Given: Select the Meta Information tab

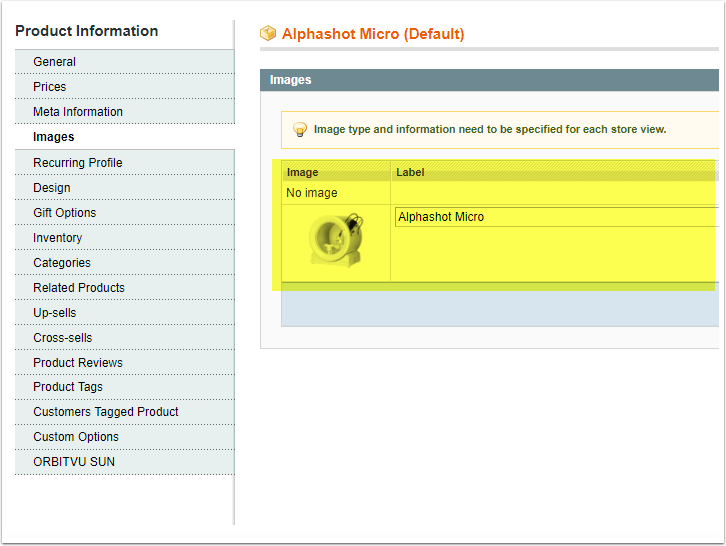Looking at the screenshot, I should click(125, 112).
